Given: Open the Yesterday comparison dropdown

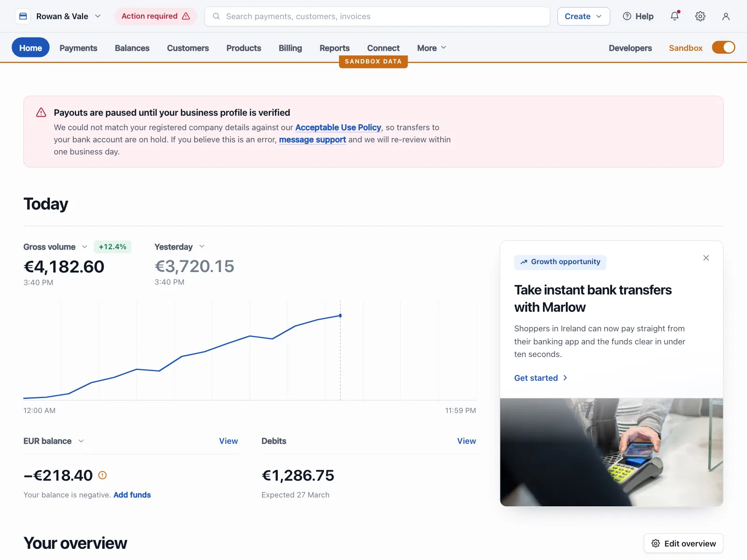Looking at the screenshot, I should click(x=202, y=246).
